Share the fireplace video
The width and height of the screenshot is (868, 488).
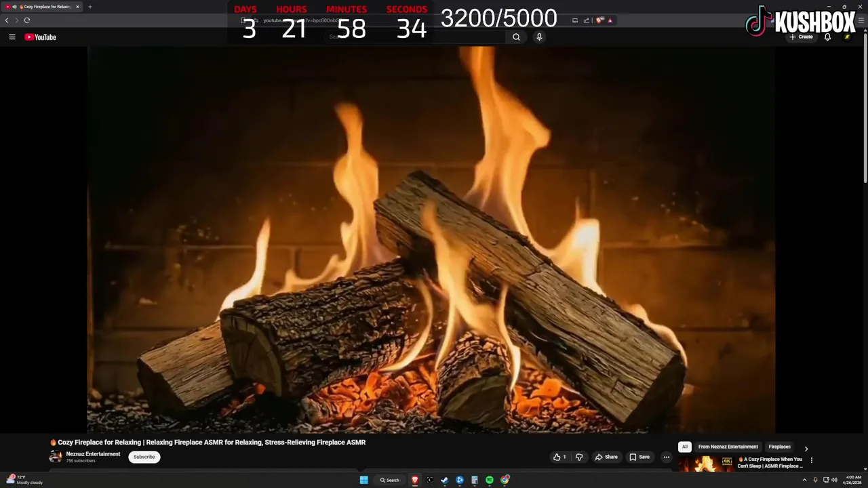point(606,457)
